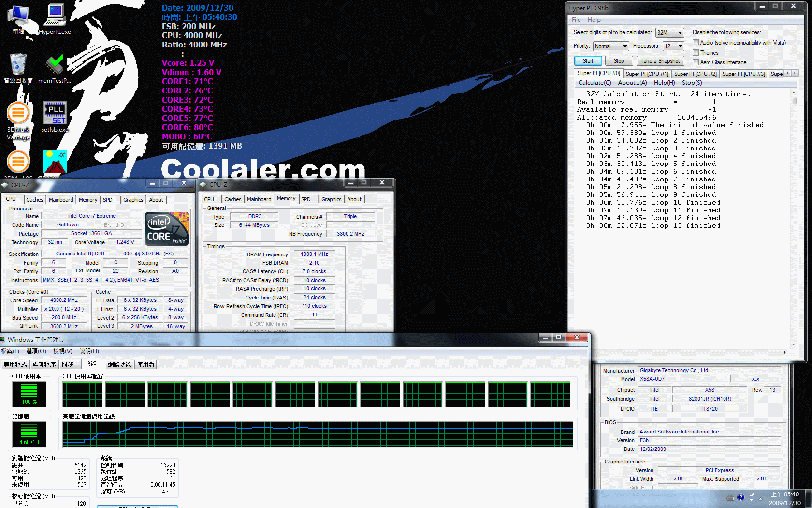
Task: Open the Caches tab in CPU-Z processor window
Action: (x=34, y=200)
